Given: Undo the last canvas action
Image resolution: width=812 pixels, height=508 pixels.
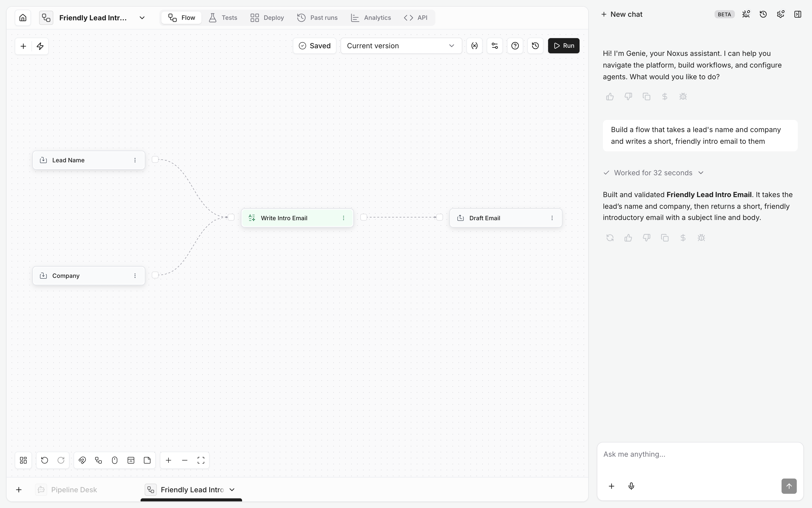Looking at the screenshot, I should 45,460.
